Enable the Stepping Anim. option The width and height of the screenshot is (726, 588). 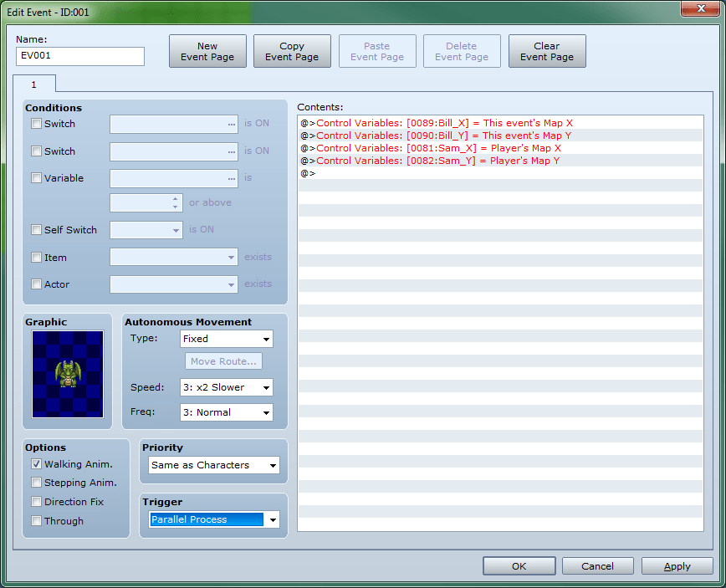coord(36,483)
